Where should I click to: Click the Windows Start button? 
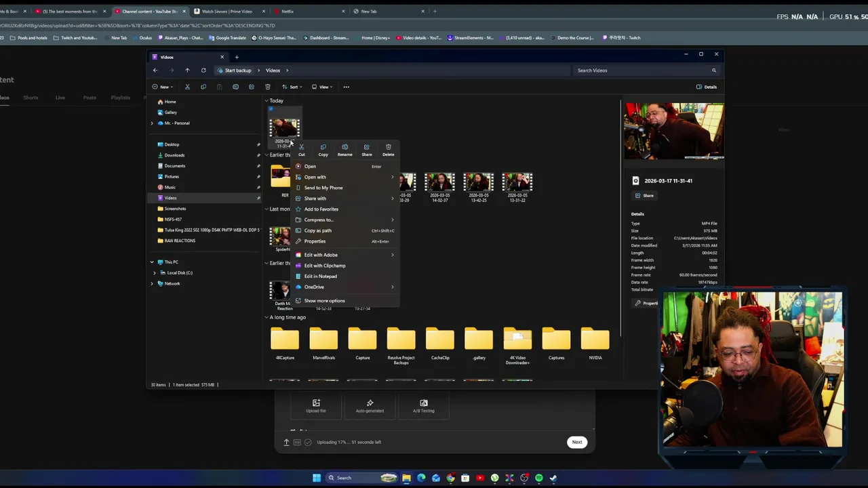pos(316,478)
